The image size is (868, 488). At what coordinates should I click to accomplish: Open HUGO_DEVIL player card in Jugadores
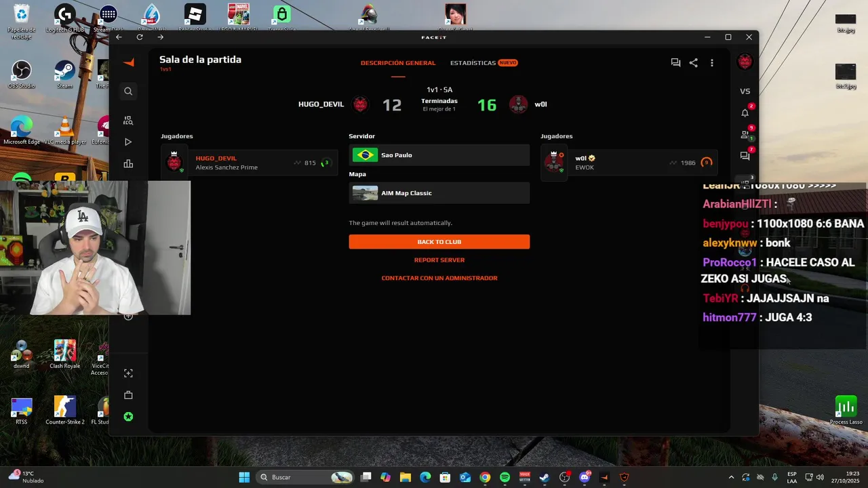point(249,163)
